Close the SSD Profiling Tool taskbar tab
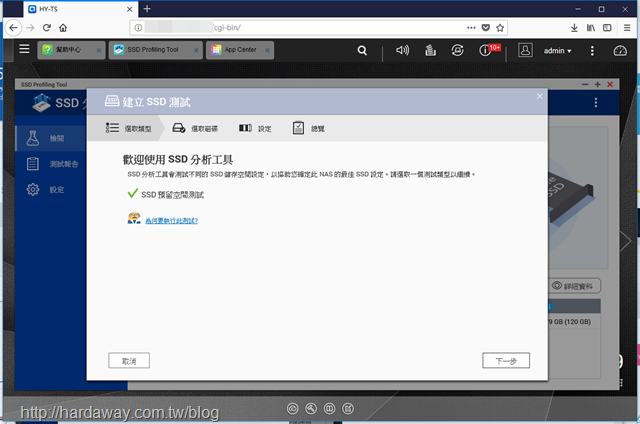Viewport: 640px width, 424px height. pyautogui.click(x=196, y=51)
